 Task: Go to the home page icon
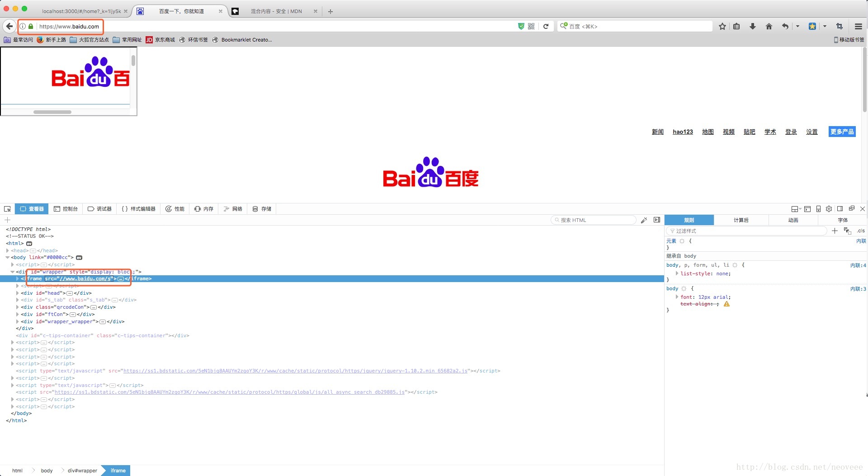pyautogui.click(x=769, y=26)
